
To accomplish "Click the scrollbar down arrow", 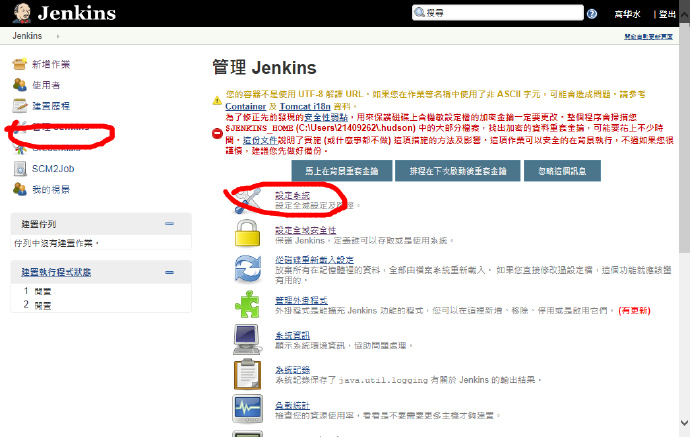I will coord(684,423).
